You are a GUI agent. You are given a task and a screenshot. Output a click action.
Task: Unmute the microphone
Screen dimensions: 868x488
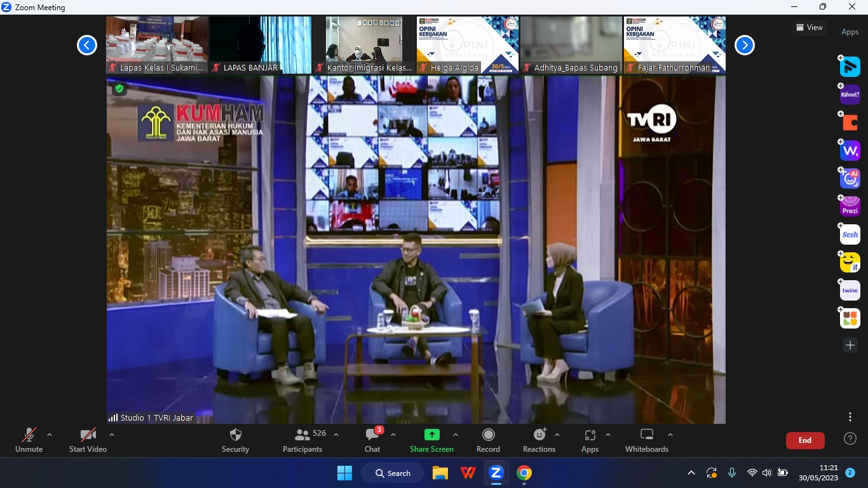tap(29, 440)
